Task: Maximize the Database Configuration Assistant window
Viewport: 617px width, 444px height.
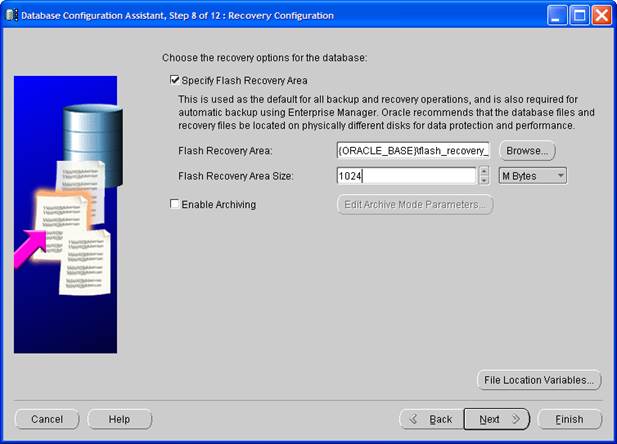Action: (x=579, y=16)
